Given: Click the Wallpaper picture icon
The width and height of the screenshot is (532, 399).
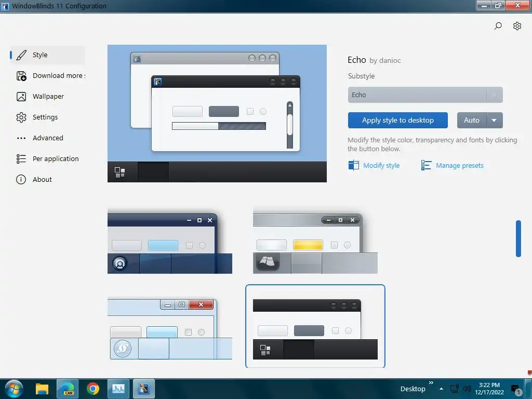Looking at the screenshot, I should point(21,97).
